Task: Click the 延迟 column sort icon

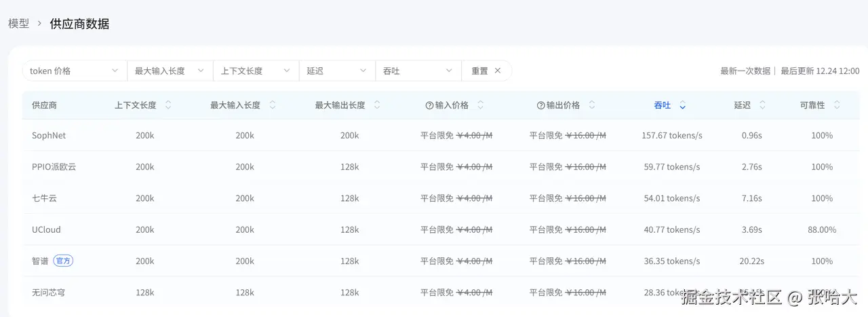Action: (x=763, y=105)
